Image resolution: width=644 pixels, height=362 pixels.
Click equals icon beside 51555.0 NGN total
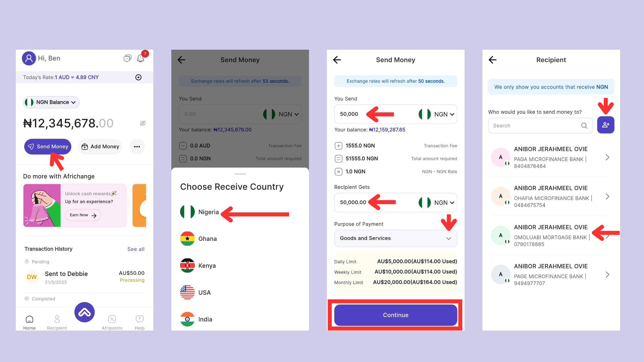tap(338, 159)
